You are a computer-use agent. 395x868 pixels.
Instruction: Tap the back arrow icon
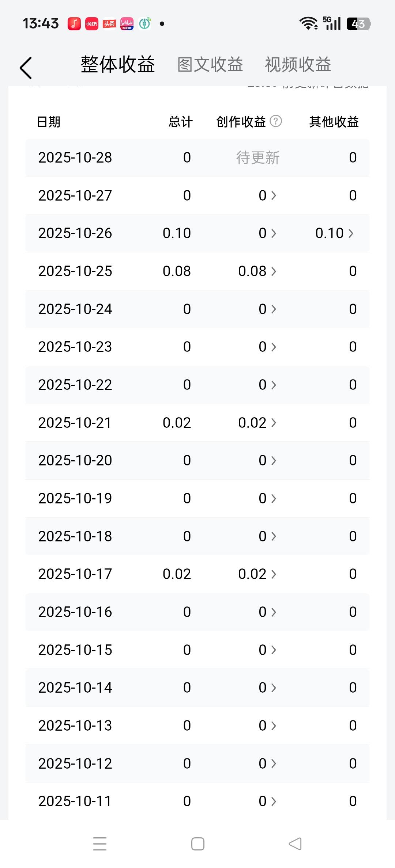[x=26, y=68]
